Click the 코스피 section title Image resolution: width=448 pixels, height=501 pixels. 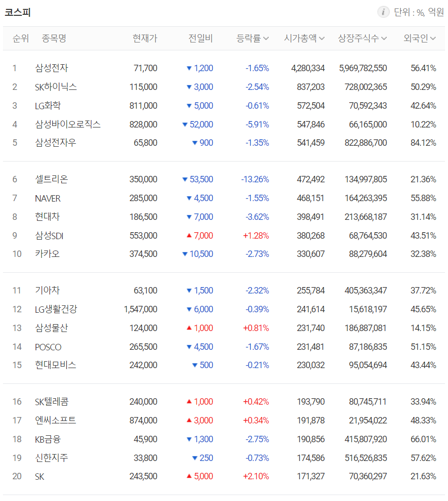[x=18, y=12]
